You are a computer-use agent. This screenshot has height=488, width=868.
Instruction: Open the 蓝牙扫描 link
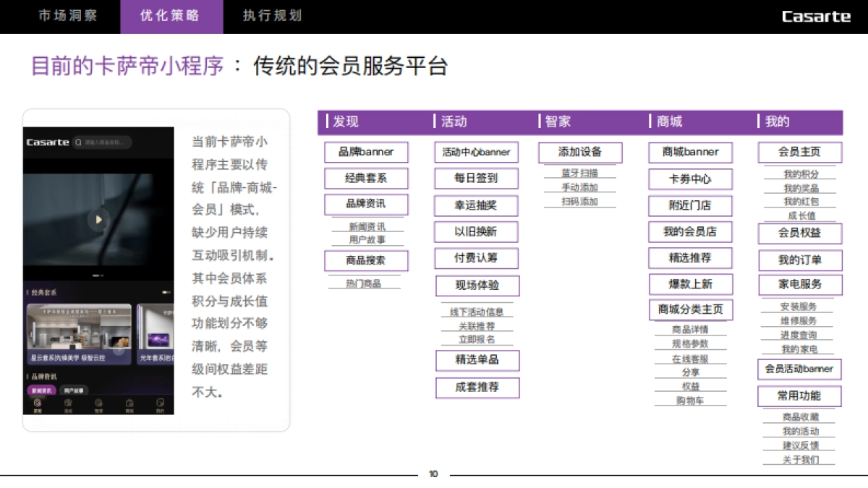pos(579,173)
